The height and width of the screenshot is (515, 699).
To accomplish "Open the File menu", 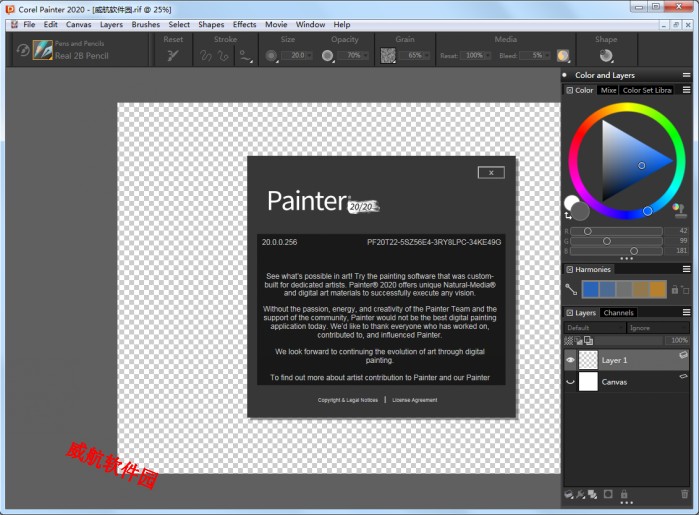I will (29, 25).
